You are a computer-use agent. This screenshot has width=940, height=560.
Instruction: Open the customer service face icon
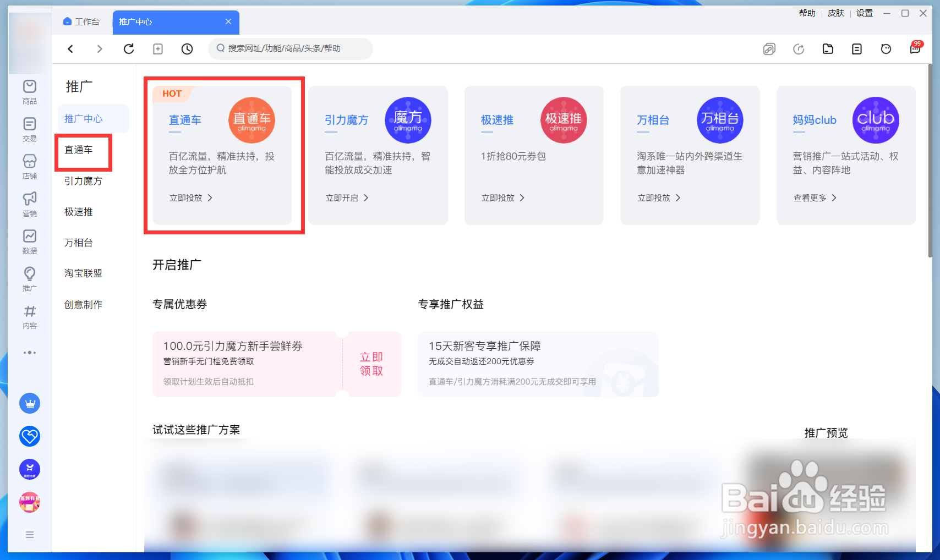pos(886,49)
